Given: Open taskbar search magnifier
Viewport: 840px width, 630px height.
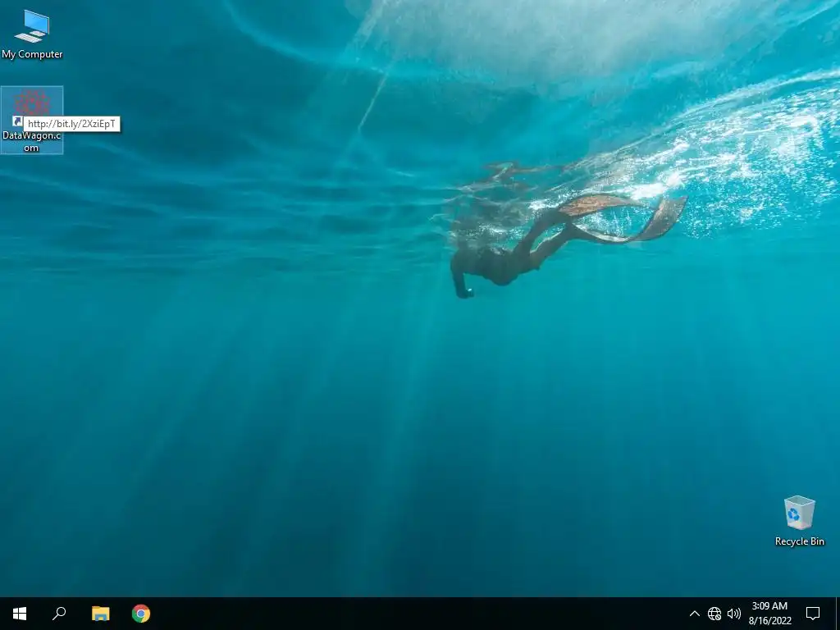Looking at the screenshot, I should click(x=59, y=614).
